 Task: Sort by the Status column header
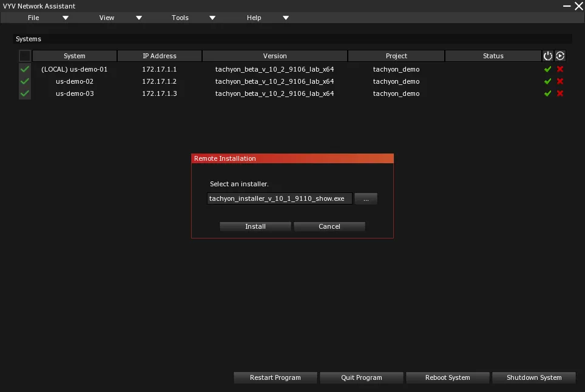[493, 56]
